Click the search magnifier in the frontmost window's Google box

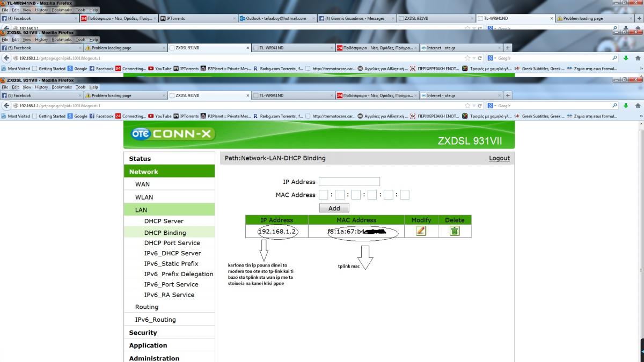point(615,106)
